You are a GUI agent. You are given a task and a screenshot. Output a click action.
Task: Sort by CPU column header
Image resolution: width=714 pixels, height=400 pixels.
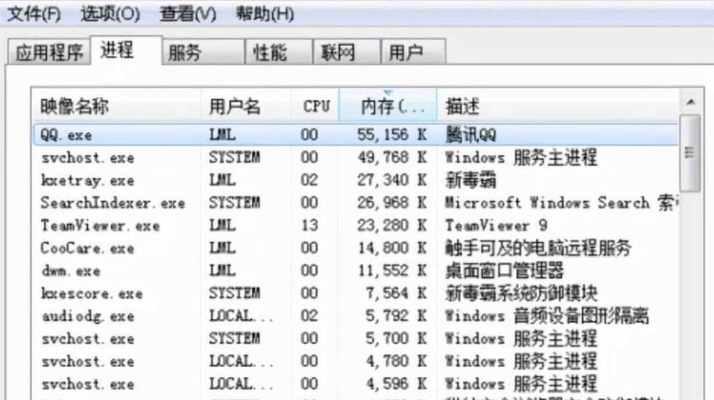tap(316, 106)
